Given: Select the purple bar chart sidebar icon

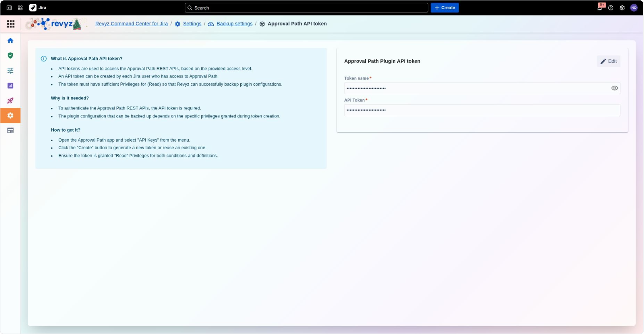Looking at the screenshot, I should 10,85.
